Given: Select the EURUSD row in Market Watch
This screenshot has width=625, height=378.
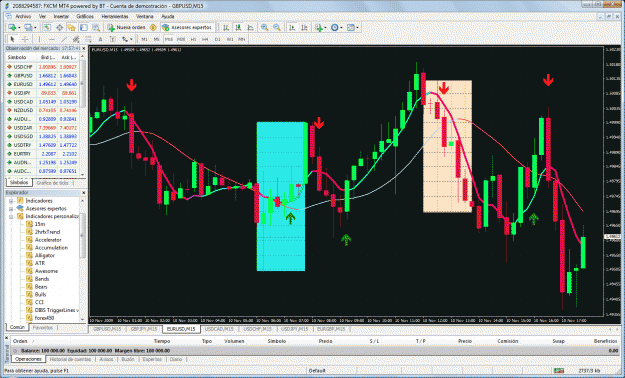Looking at the screenshot, I should [x=42, y=84].
